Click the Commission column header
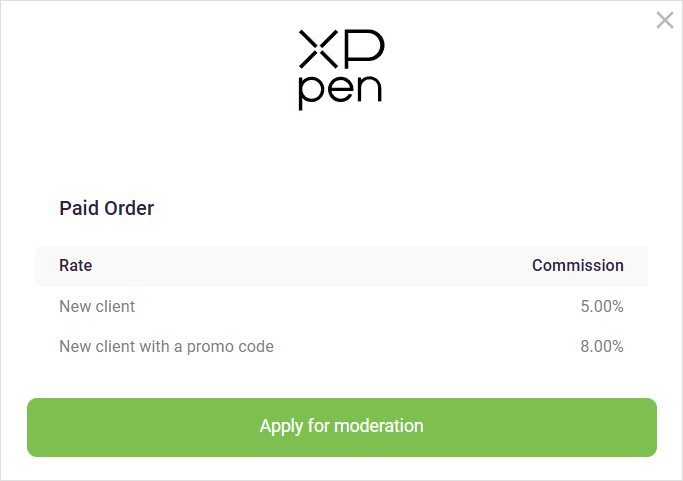Image resolution: width=683 pixels, height=481 pixels. [577, 265]
